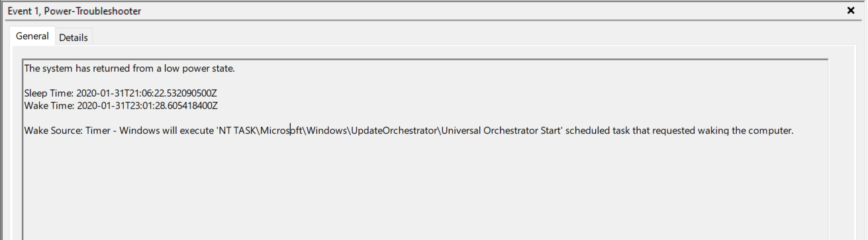This screenshot has width=868, height=240.
Task: Click the Sleep Time label text
Action: click(x=49, y=93)
